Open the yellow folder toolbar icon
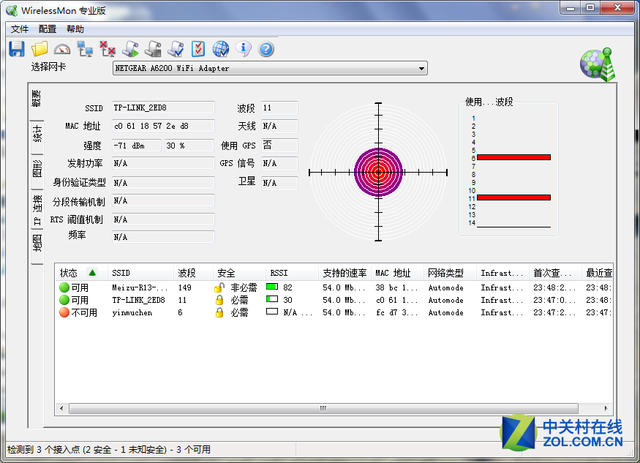This screenshot has width=640, height=463. click(x=40, y=49)
